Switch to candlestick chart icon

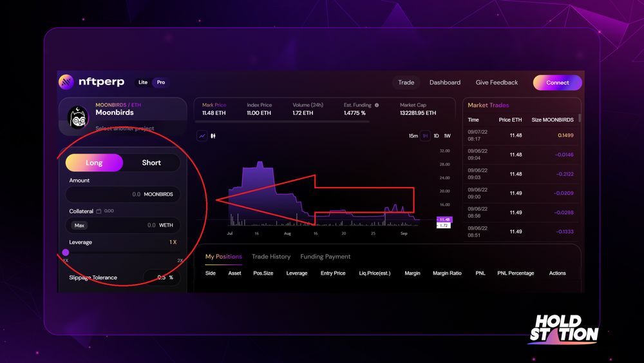pos(213,135)
